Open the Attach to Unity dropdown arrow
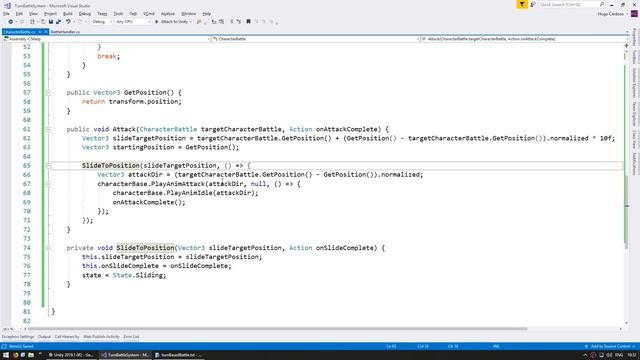Screen dimensions: 640x360 coord(191,22)
